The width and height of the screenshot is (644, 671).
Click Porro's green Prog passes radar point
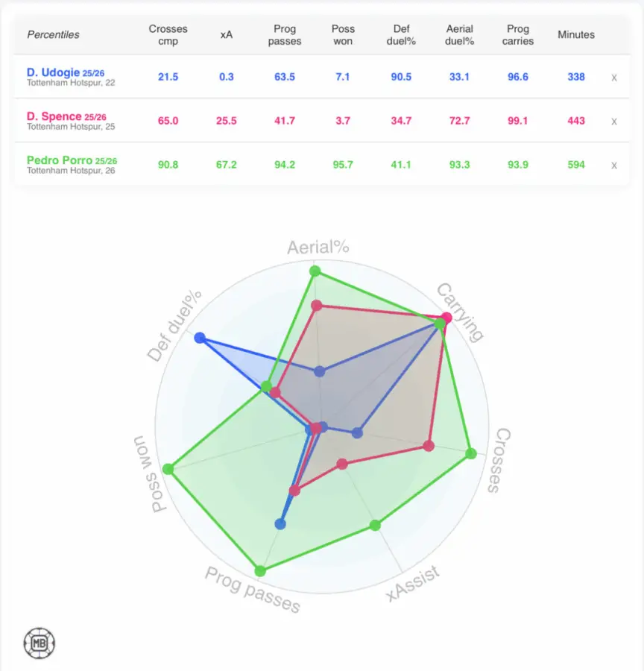[260, 571]
